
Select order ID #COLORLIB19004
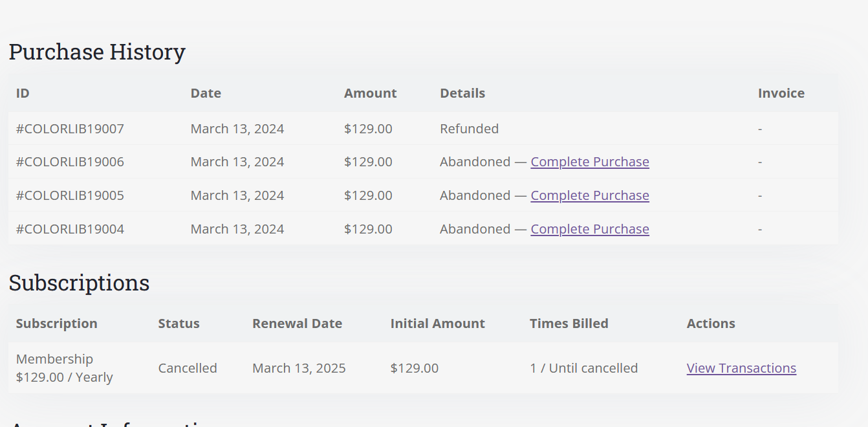[70, 229]
